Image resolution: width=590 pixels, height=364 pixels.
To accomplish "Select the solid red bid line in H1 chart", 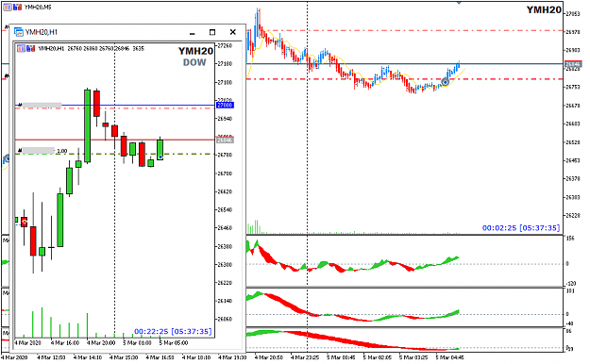I will pyautogui.click(x=115, y=140).
